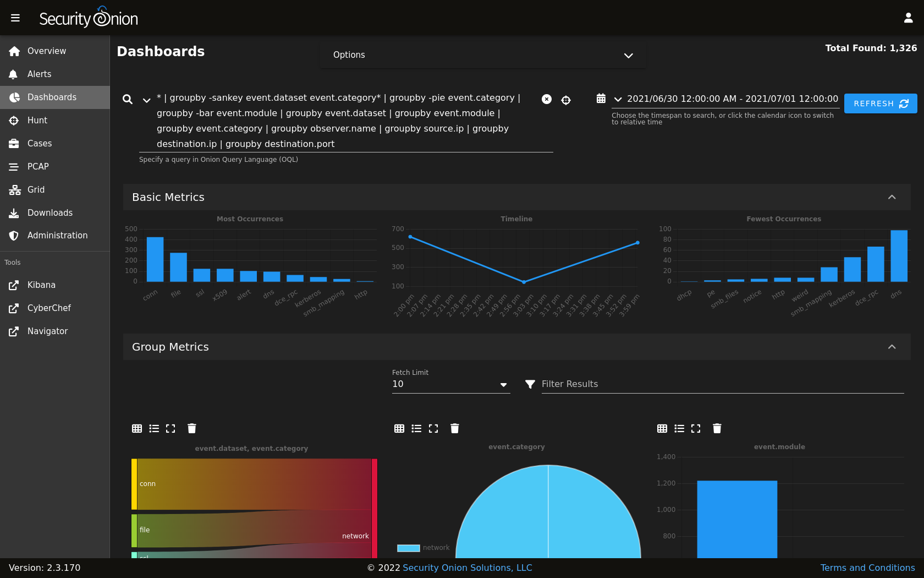Maximize the event.module bar chart

tap(696, 428)
